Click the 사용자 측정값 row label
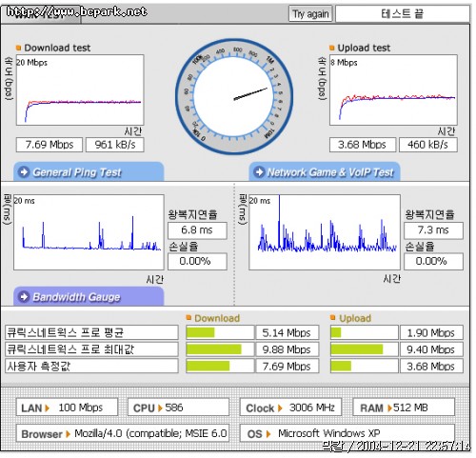 pos(91,367)
